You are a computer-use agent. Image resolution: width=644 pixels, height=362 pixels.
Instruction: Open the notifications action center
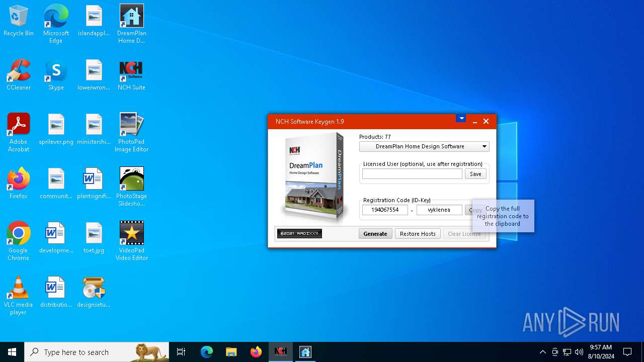click(627, 352)
